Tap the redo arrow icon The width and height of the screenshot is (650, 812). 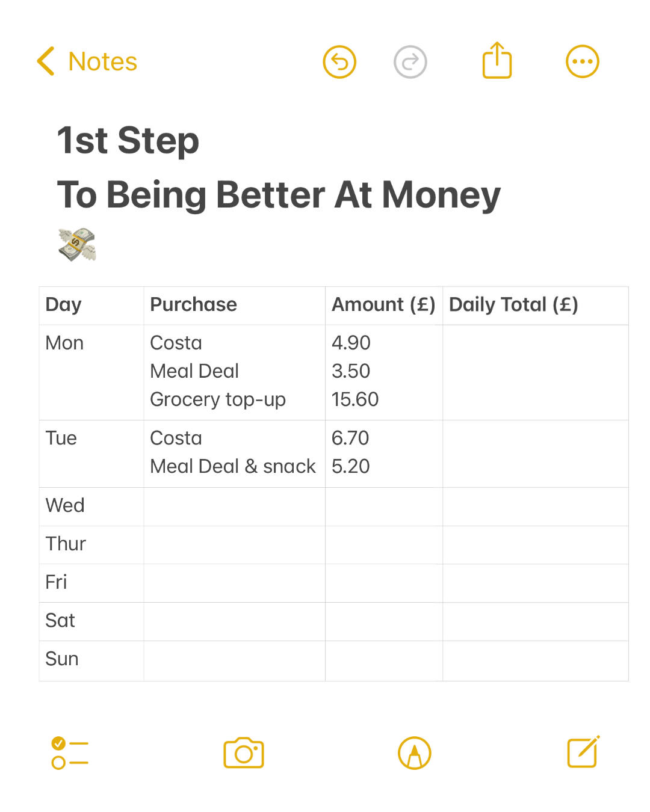coord(410,62)
